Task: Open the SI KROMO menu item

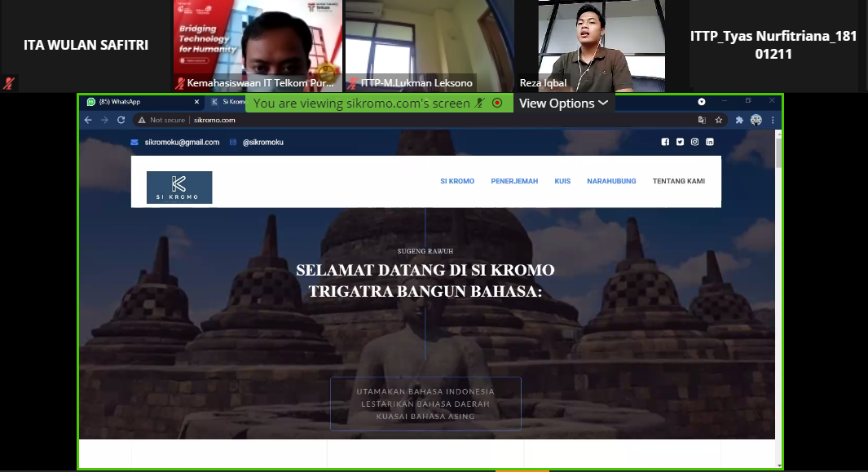Action: (457, 181)
